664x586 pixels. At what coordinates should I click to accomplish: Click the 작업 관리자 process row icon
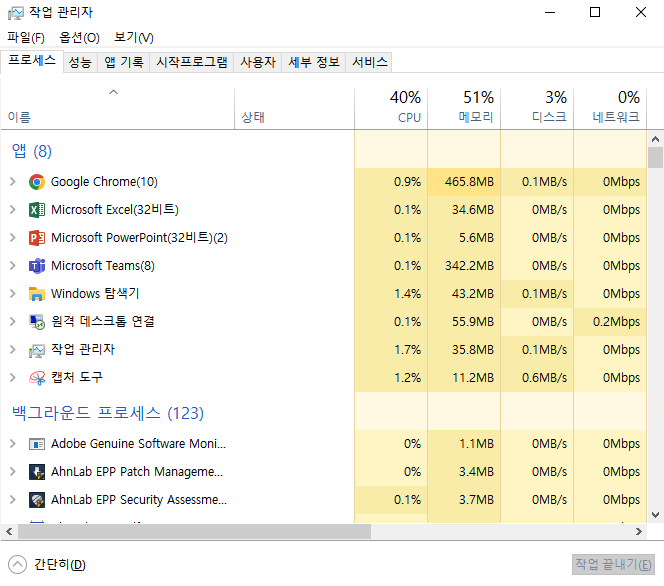[x=37, y=350]
